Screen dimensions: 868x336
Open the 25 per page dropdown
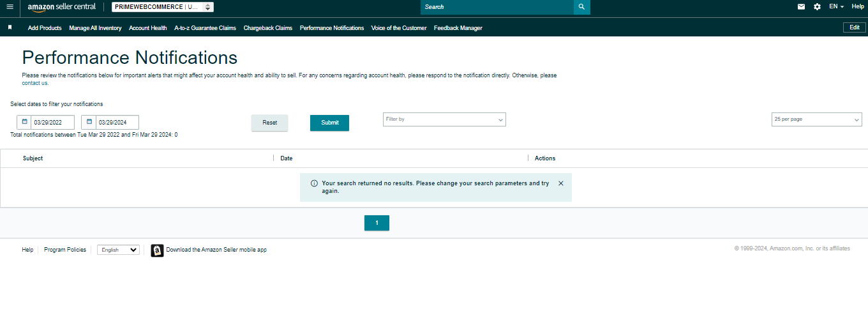[817, 119]
